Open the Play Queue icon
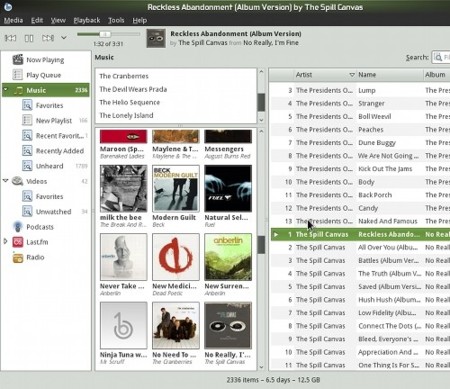 (17, 75)
